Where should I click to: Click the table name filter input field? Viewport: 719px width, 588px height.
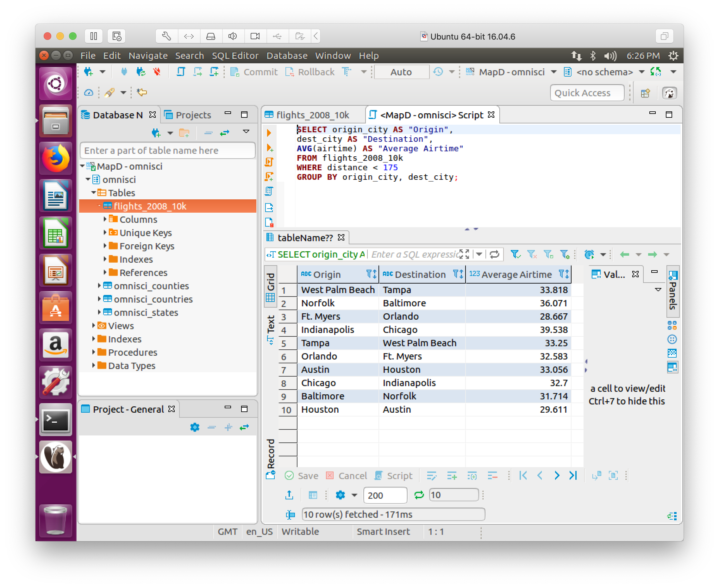coord(167,150)
